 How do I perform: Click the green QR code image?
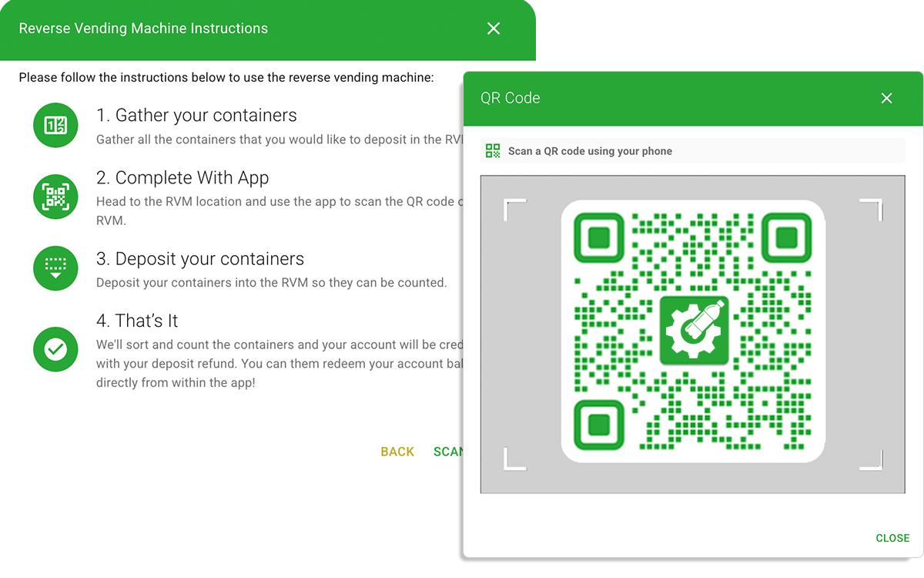(x=693, y=331)
